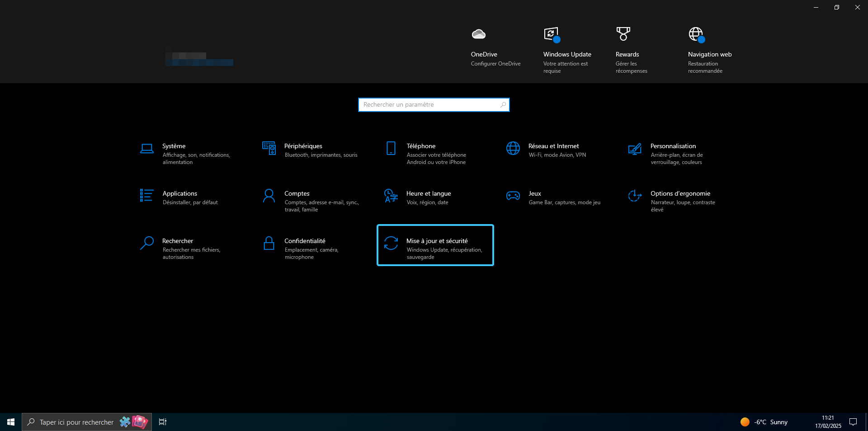Click the OneDrive label in header
Screen dimensions: 868x431
[484, 54]
